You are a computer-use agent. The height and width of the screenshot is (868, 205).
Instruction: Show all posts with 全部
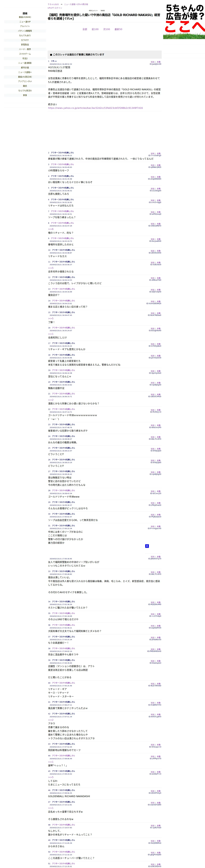[x=85, y=29]
